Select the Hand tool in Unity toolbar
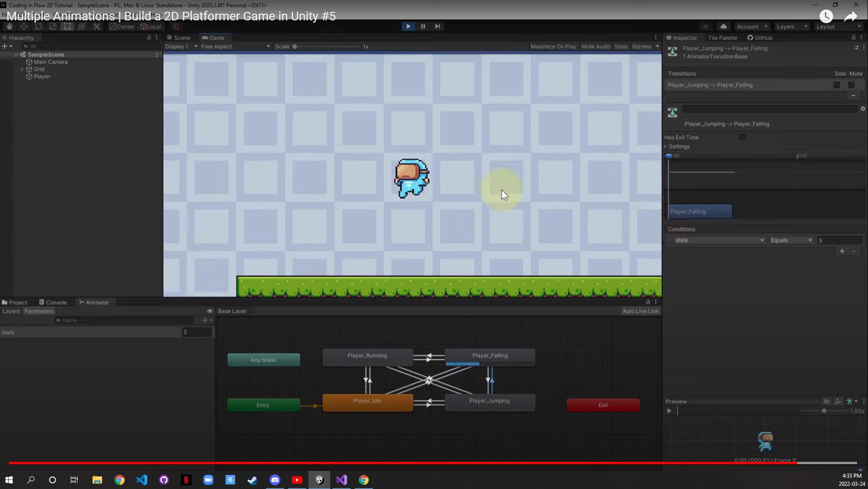The image size is (868, 489). coord(9,26)
